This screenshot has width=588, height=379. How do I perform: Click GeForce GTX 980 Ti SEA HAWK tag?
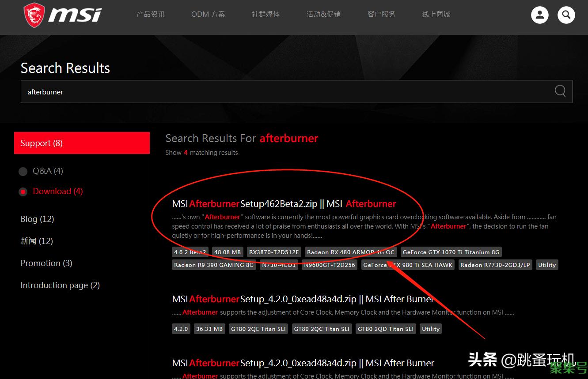408,265
